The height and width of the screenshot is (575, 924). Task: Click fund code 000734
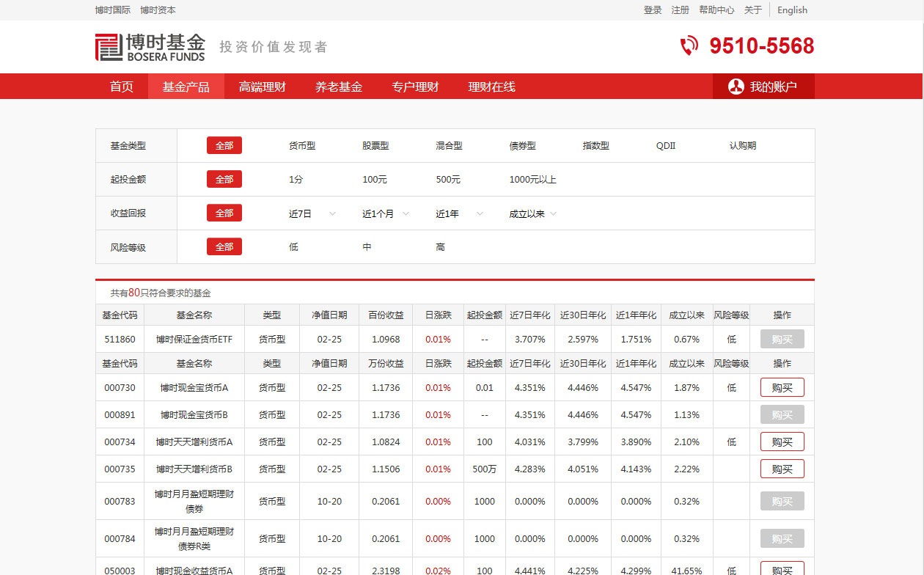pos(120,442)
